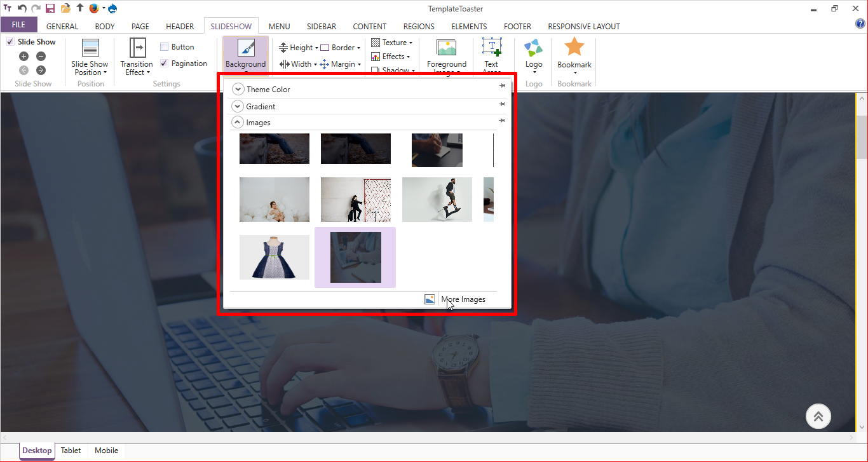
Task: Click the scroll-to-top double chevron button
Action: 818,416
